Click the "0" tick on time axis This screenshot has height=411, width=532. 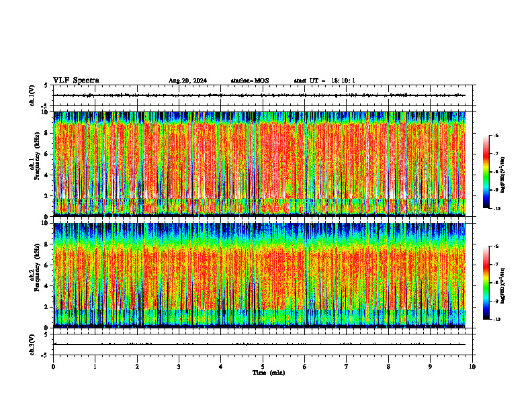pos(53,367)
